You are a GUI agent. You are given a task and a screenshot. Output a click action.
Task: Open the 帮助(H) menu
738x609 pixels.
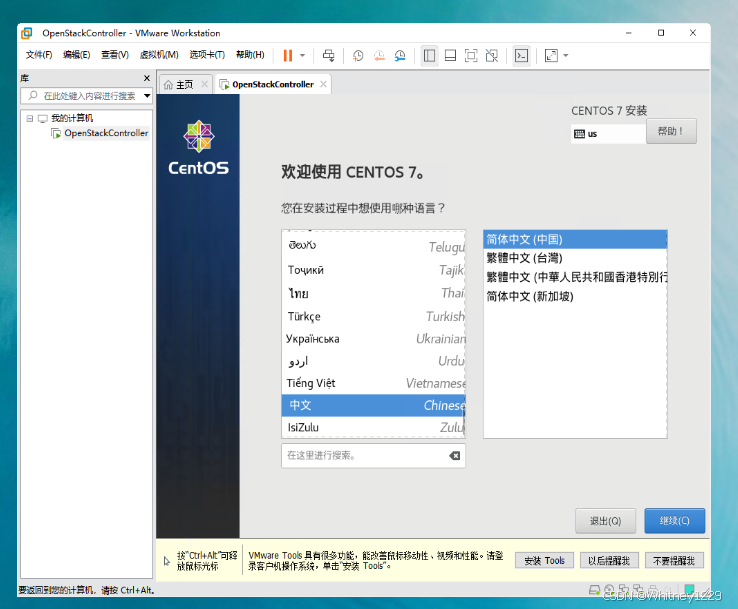coord(250,55)
